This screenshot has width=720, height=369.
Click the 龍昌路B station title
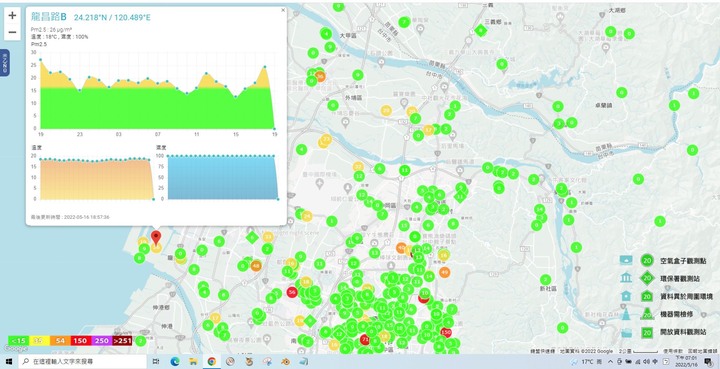pyautogui.click(x=49, y=17)
